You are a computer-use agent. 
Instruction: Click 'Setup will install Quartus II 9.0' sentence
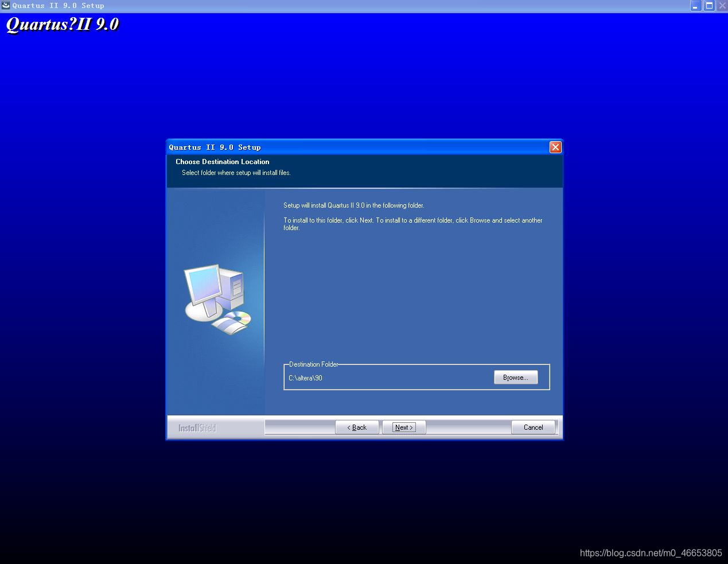click(354, 205)
